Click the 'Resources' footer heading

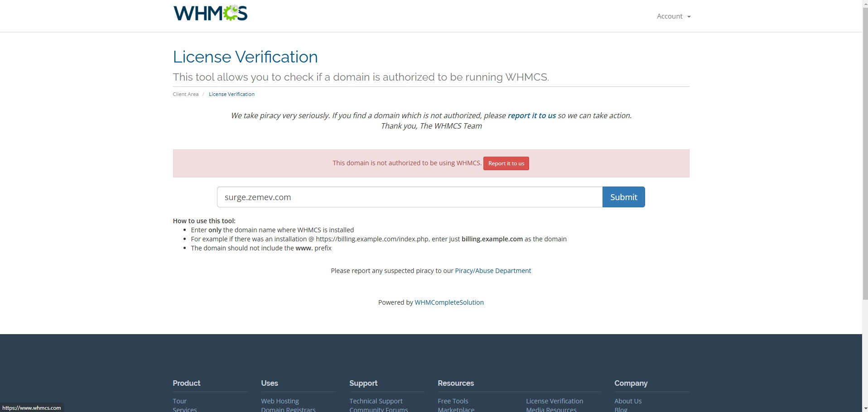pyautogui.click(x=456, y=383)
